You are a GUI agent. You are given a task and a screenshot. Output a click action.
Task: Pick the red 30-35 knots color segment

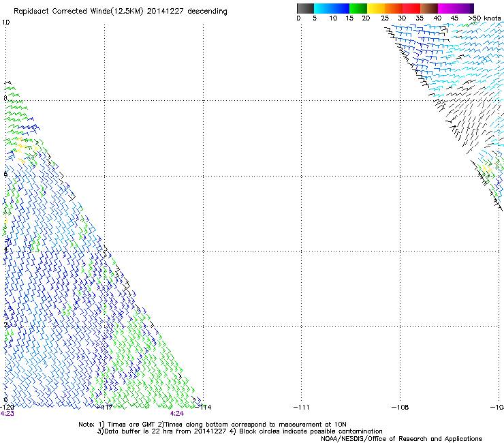tap(411, 8)
